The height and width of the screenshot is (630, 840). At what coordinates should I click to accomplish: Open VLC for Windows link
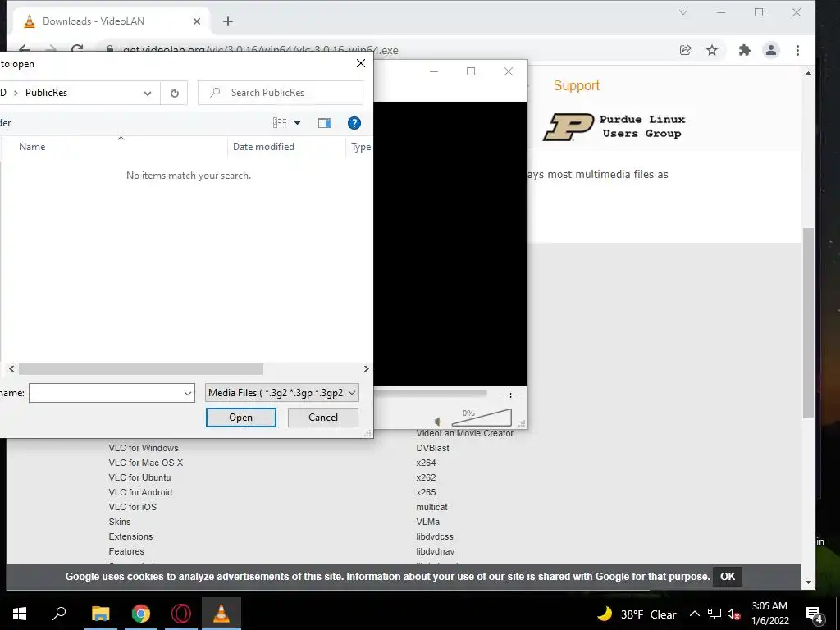click(x=144, y=448)
